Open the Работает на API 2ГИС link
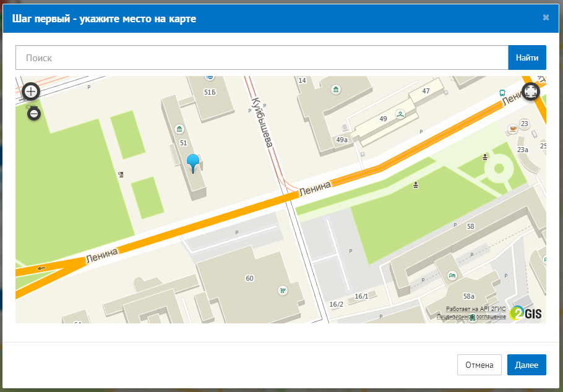 pos(476,309)
